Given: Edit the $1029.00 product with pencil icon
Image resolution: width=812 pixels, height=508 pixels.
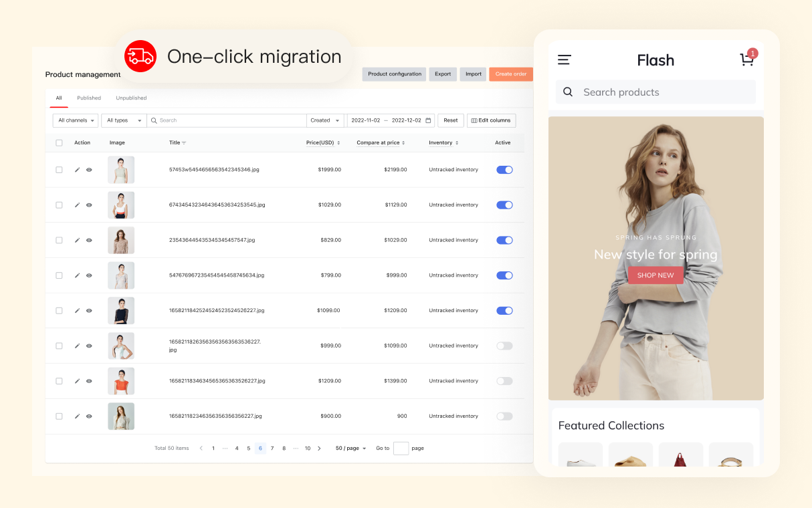Looking at the screenshot, I should click(x=77, y=205).
